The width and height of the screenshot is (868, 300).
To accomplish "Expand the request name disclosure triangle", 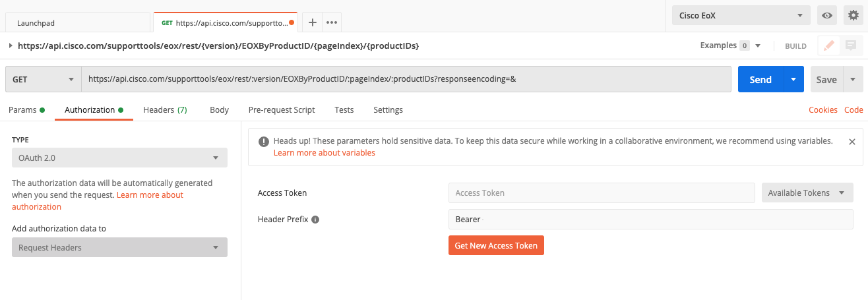I will point(10,45).
